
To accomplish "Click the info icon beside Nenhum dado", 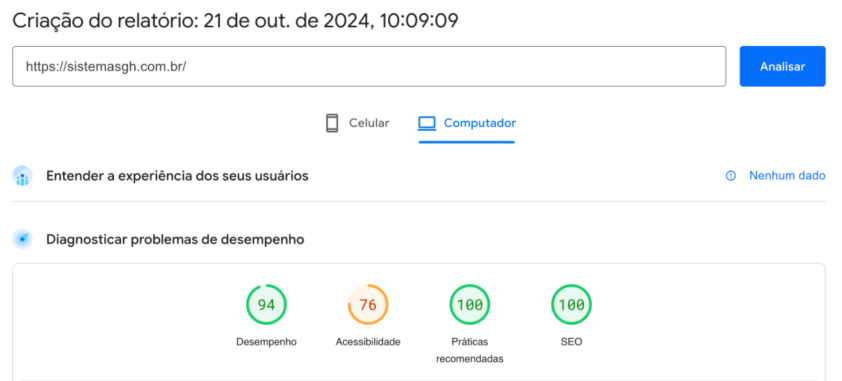I will click(x=731, y=176).
